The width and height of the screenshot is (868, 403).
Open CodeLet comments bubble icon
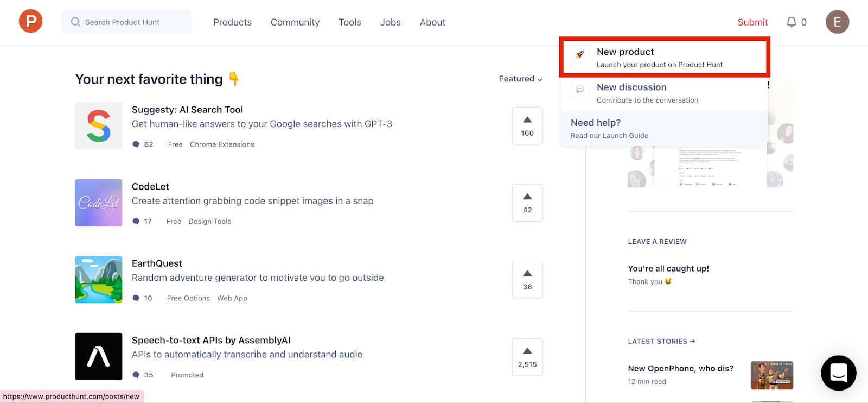click(x=136, y=222)
